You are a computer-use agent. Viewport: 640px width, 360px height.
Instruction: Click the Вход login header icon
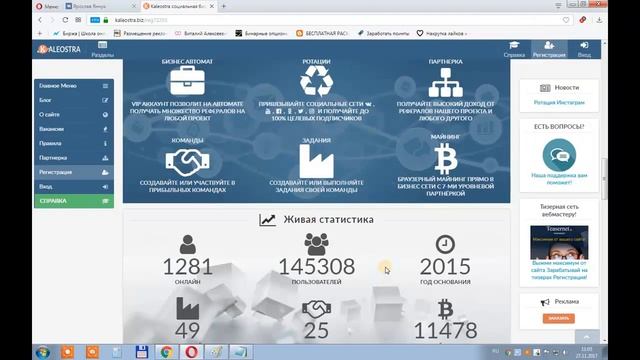[x=584, y=49]
